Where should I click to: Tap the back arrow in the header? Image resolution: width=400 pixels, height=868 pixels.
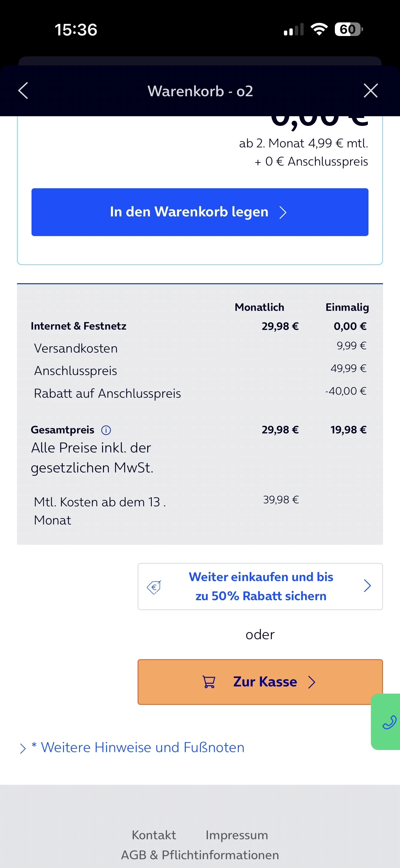tap(23, 90)
